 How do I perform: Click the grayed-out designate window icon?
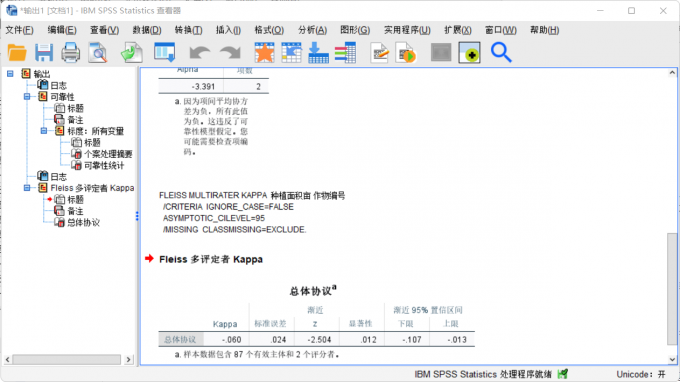(441, 52)
